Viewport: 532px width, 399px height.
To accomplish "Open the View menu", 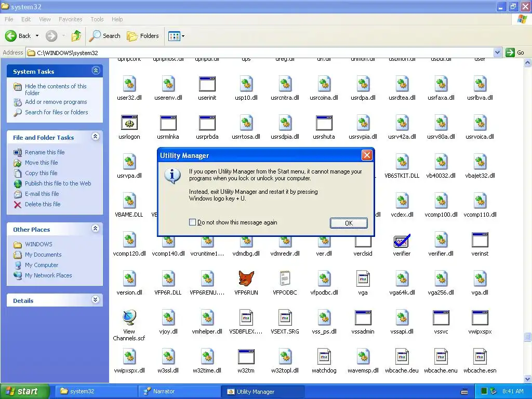I will click(45, 19).
